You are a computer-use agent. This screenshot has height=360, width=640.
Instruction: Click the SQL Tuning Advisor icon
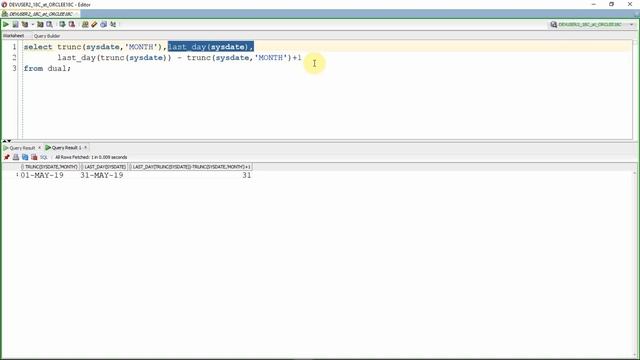tap(49, 24)
